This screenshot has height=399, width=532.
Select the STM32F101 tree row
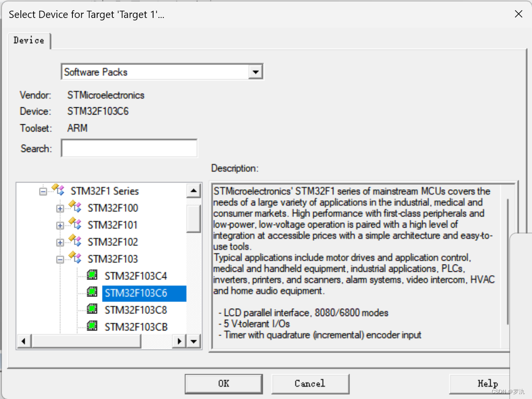coord(113,225)
